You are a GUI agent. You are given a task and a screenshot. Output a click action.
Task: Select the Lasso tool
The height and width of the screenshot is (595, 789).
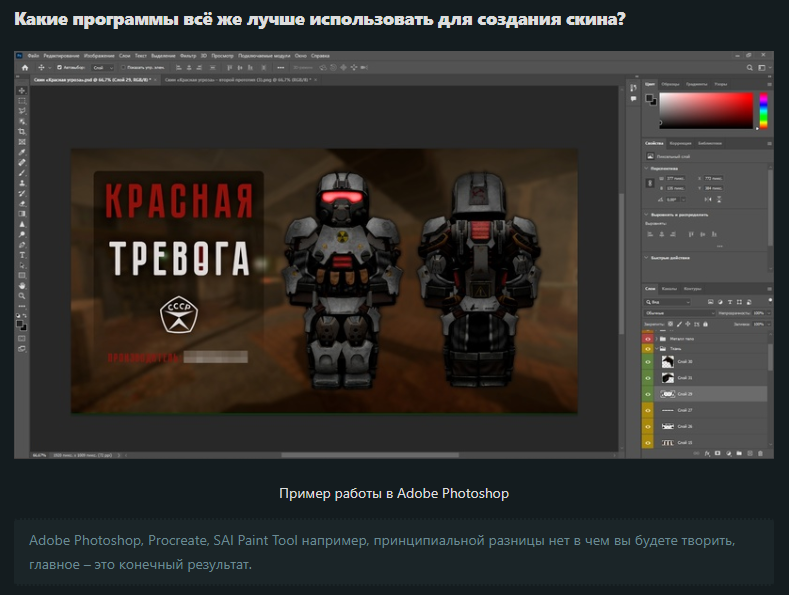[x=22, y=111]
